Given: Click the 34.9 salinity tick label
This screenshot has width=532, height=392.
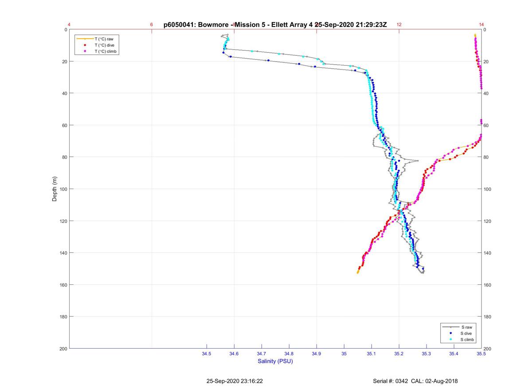Looking at the screenshot, I should 317,353.
